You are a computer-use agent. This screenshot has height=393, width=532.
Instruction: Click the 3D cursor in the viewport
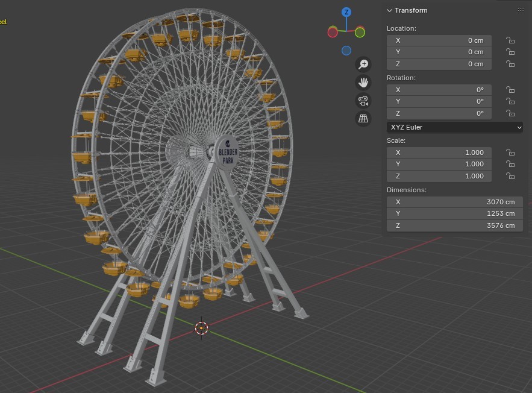tap(201, 328)
